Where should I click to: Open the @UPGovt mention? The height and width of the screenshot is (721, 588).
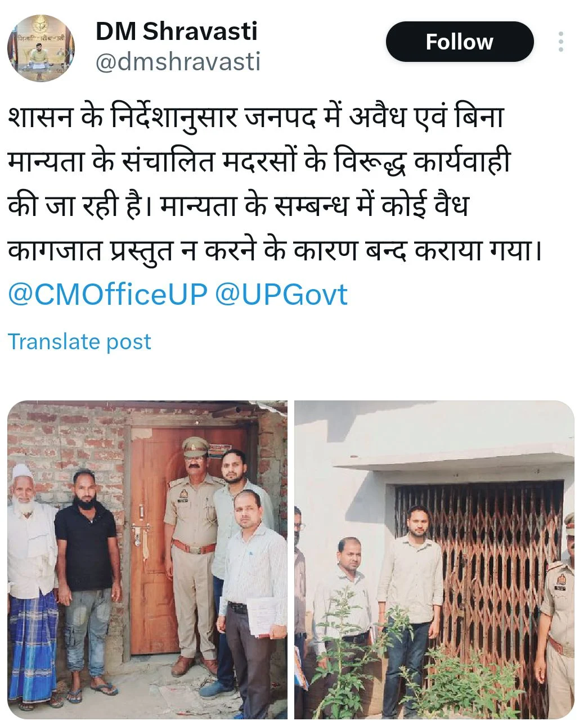[x=281, y=294]
